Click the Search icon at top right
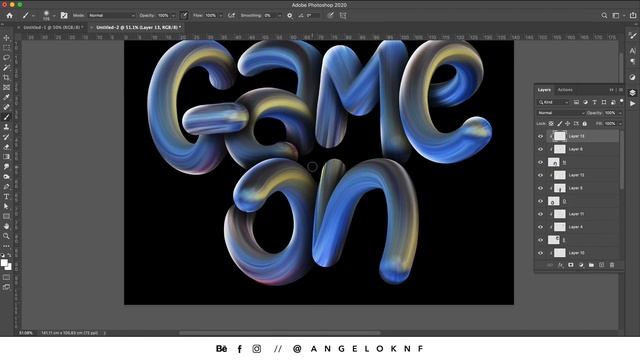 pyautogui.click(x=604, y=16)
